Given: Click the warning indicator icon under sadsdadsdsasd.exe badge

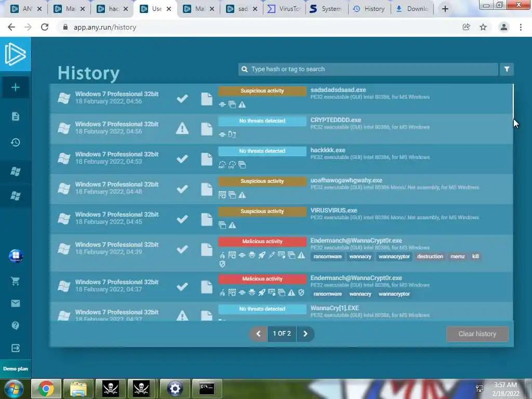Looking at the screenshot, I should coord(242,104).
